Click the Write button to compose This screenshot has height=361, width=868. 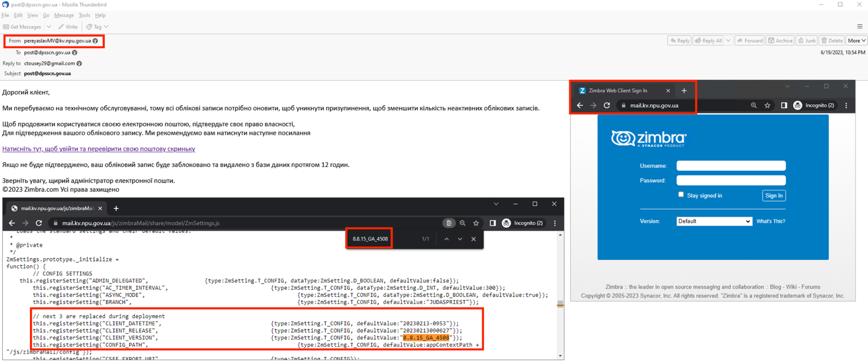point(68,27)
